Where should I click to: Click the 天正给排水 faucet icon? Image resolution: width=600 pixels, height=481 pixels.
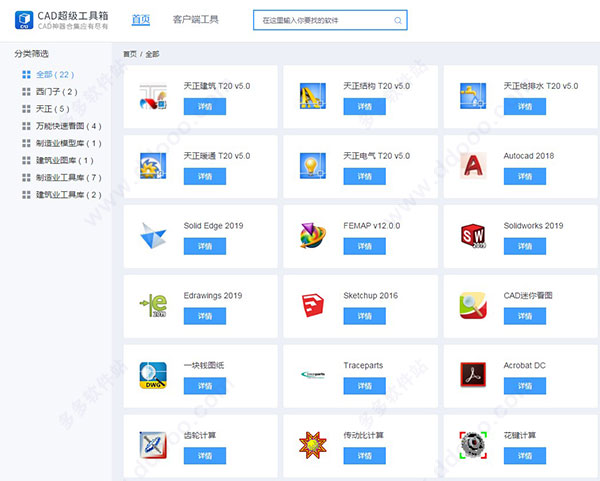pos(473,96)
